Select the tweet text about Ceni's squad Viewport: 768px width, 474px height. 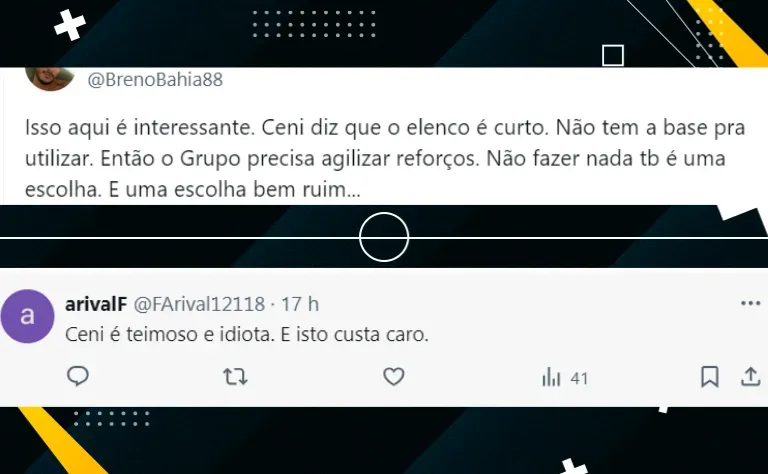coord(385,158)
